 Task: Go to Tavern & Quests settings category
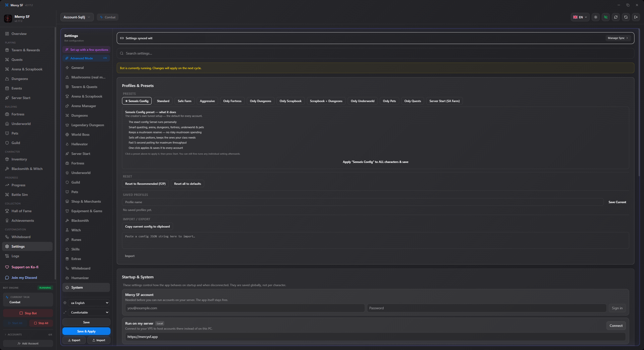[86, 87]
